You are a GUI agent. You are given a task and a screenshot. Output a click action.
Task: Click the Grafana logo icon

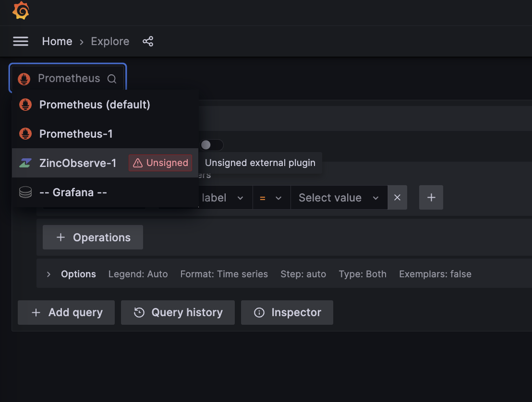click(21, 11)
